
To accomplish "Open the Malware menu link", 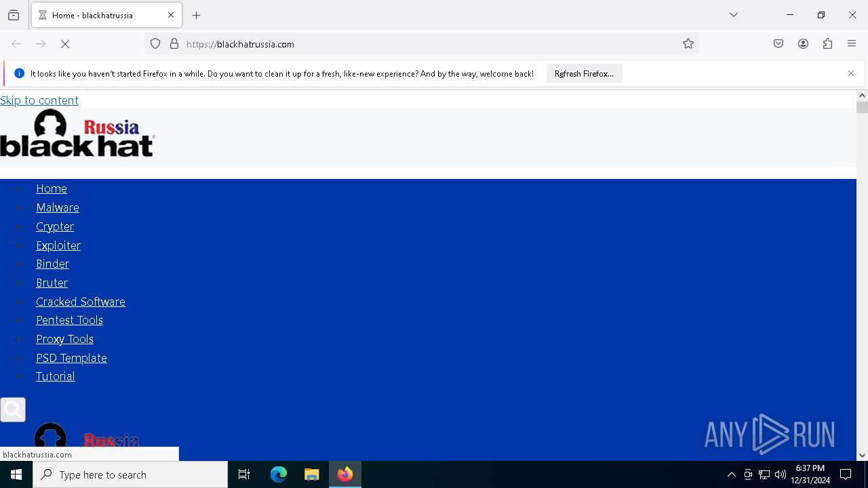I will [x=58, y=207].
